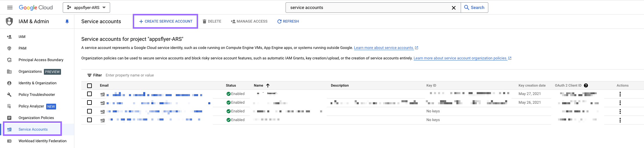Click the OAuth 2 Client ID help icon
Screen dimensions: 644x148
click(x=586, y=85)
